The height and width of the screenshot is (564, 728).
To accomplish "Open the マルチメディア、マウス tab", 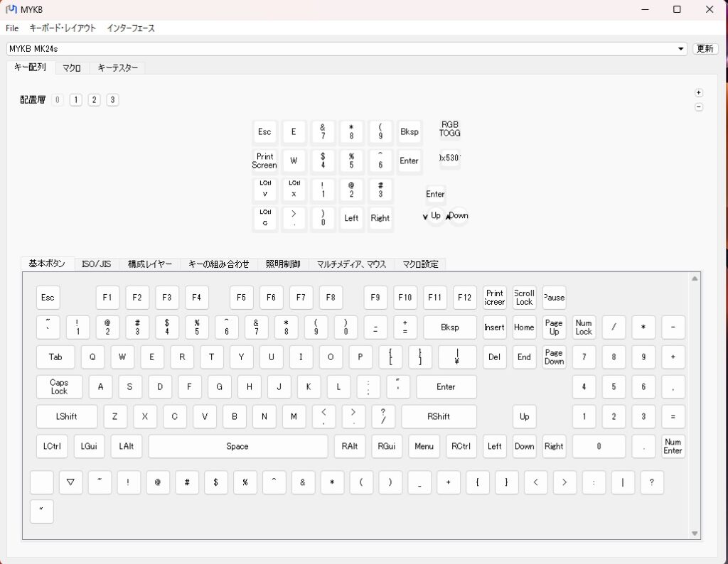I will [x=351, y=264].
